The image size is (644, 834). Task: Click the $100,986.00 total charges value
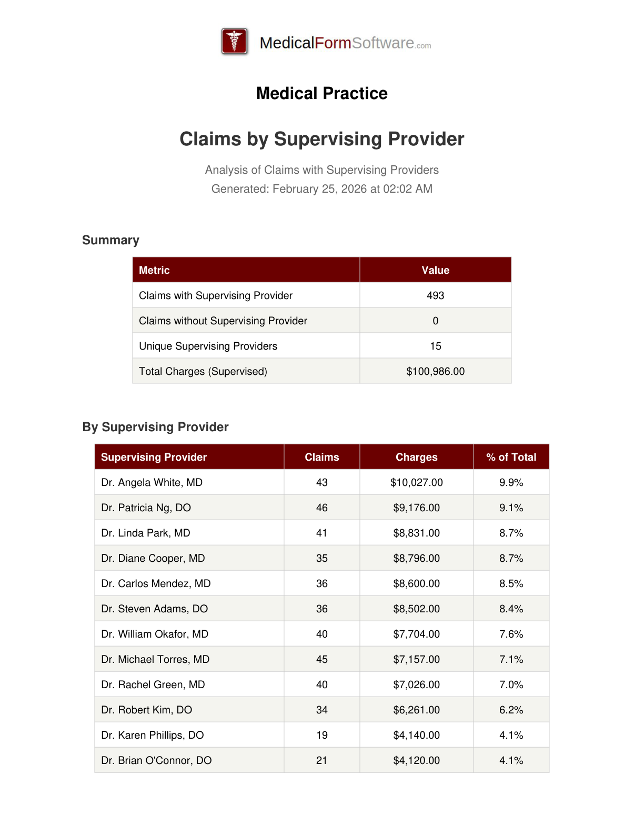(435, 371)
